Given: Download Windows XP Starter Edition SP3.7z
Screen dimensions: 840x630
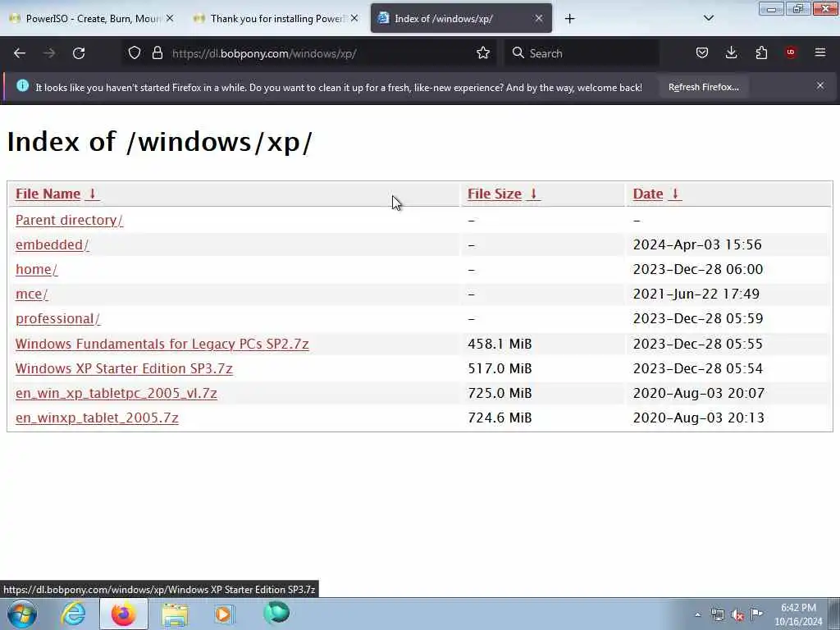Looking at the screenshot, I should click(x=124, y=368).
